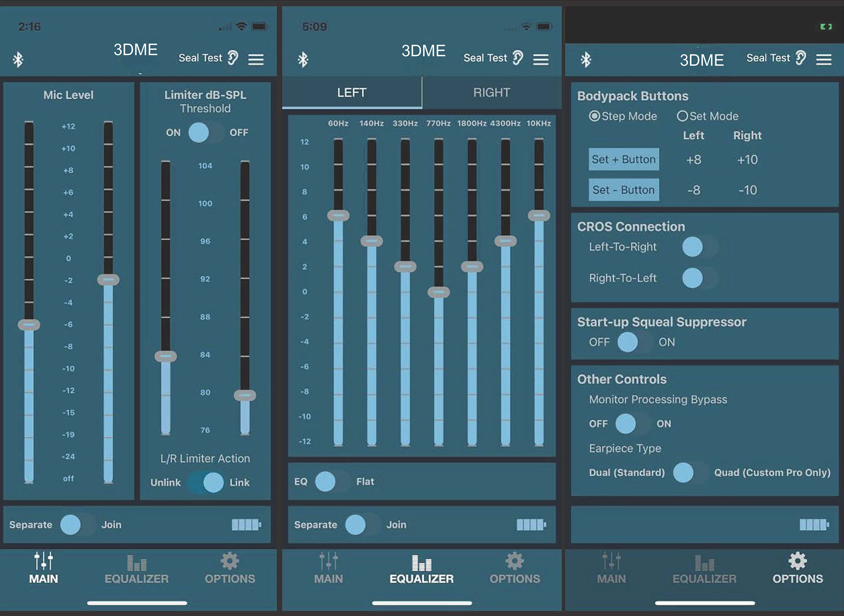Image resolution: width=844 pixels, height=616 pixels.
Task: Tap 770Hz equalizer slider handle
Action: point(439,292)
